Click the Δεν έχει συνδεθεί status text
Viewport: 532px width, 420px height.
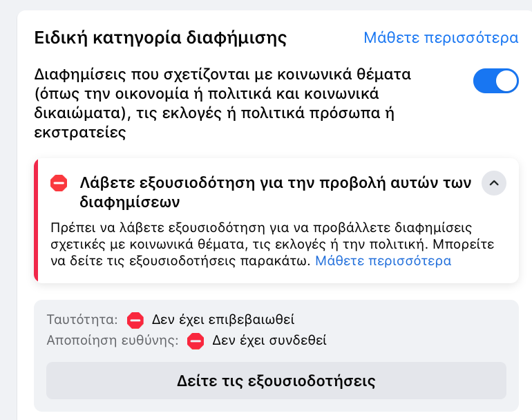coord(269,340)
